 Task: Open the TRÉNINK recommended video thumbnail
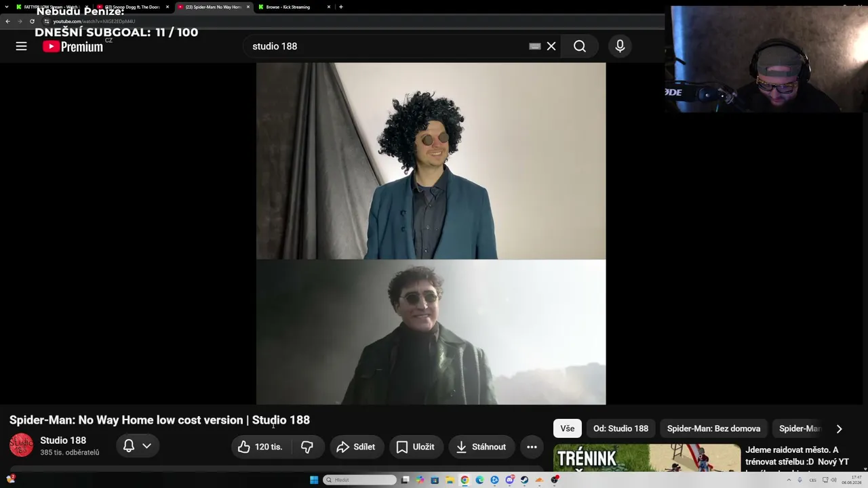[647, 458]
